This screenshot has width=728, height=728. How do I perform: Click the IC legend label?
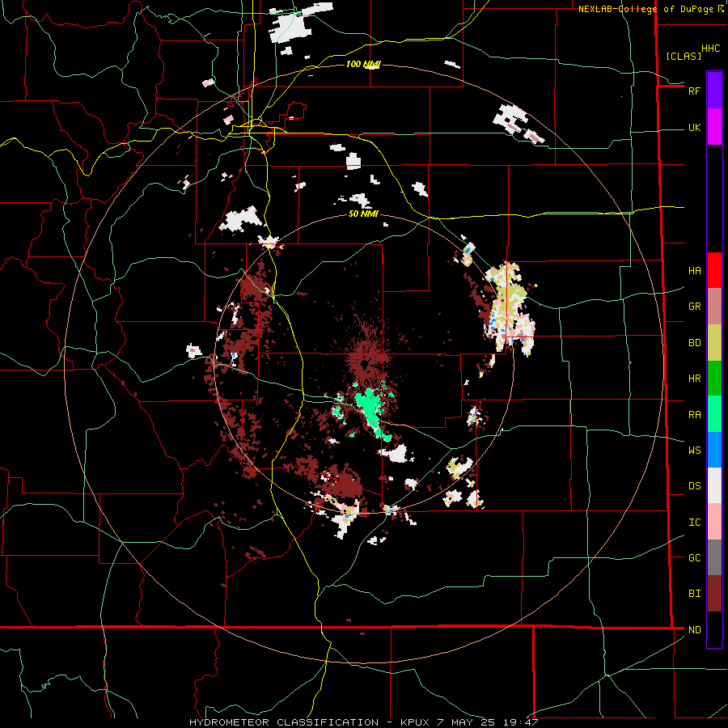coord(694,522)
